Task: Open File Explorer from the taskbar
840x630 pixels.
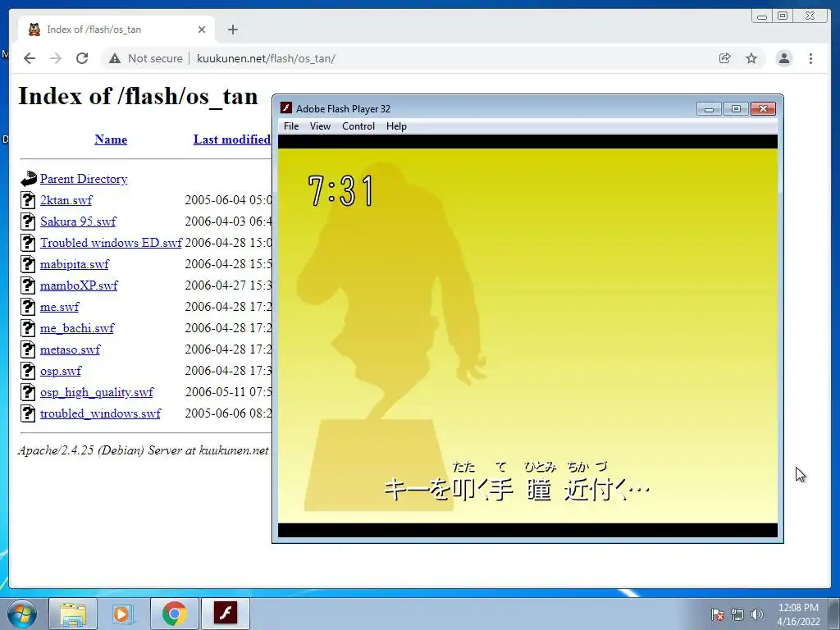Action: [73, 614]
